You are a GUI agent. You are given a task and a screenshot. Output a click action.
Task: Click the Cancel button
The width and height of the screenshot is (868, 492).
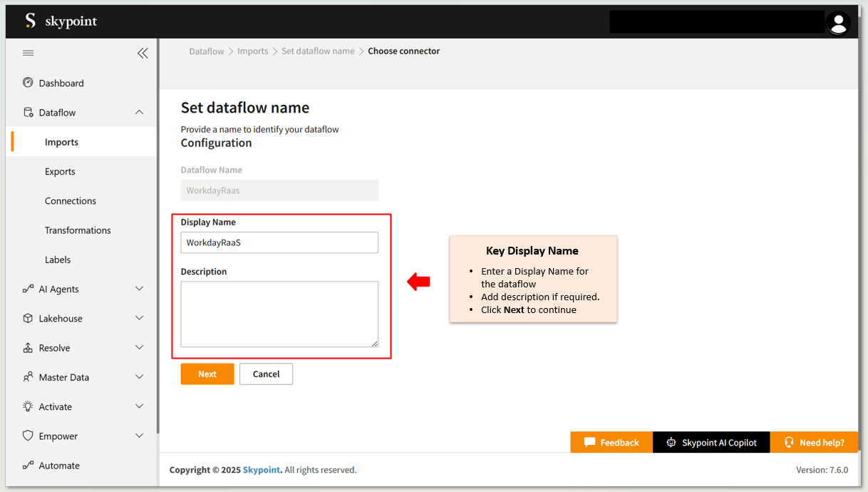266,374
